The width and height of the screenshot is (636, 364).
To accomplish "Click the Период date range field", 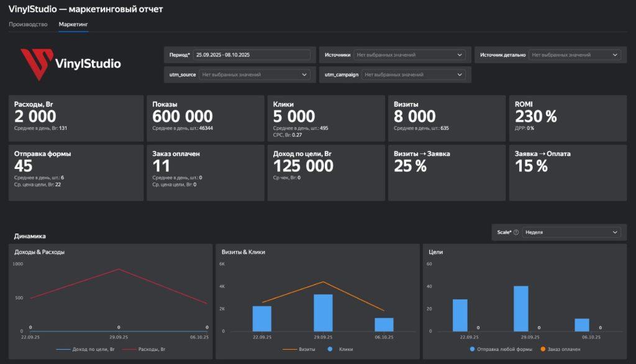I will click(251, 55).
